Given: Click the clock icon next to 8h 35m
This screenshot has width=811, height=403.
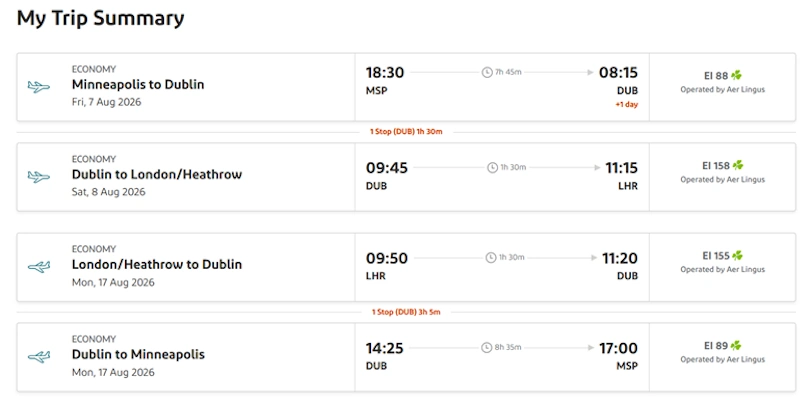Looking at the screenshot, I should coord(487,348).
